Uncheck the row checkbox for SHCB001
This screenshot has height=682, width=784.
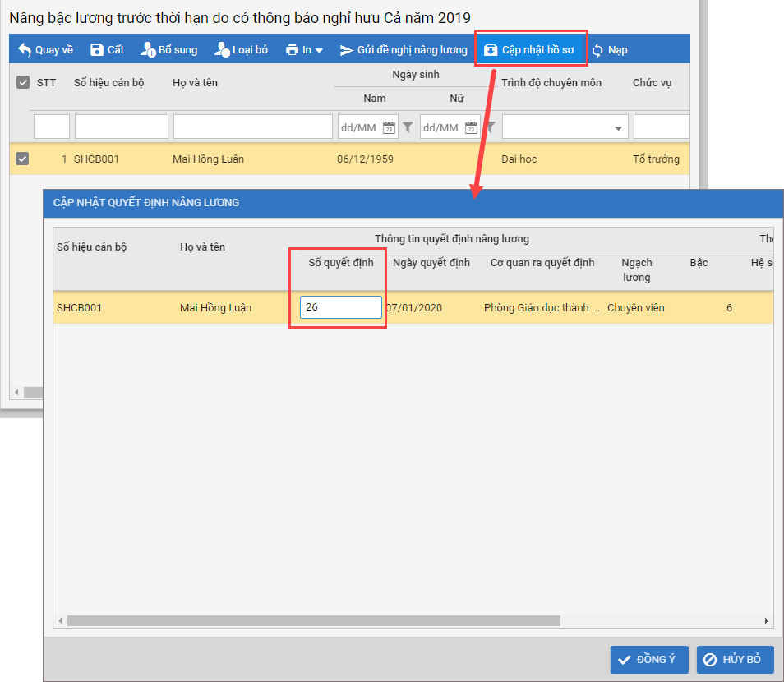pos(23,159)
